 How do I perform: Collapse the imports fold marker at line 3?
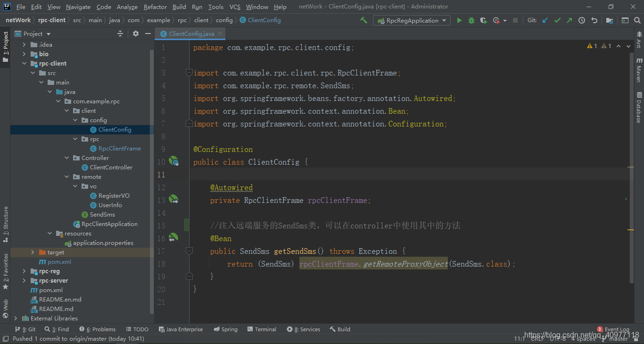pyautogui.click(x=189, y=73)
